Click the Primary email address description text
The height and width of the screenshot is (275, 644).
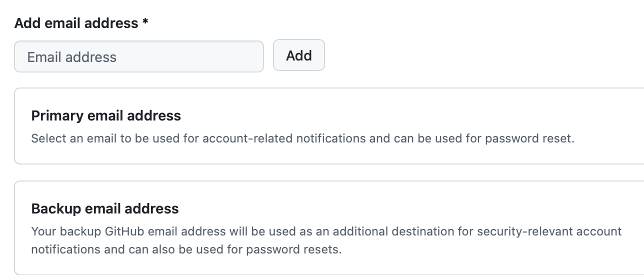tap(302, 138)
